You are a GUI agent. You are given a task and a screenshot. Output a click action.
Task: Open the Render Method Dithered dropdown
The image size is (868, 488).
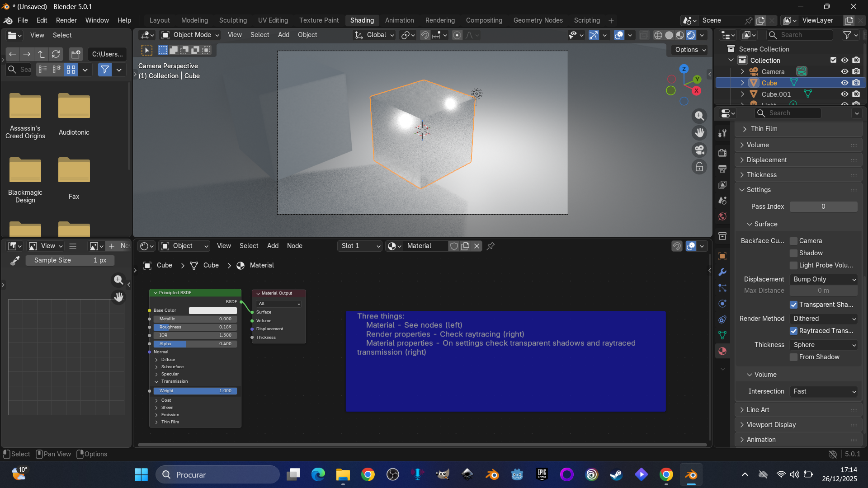[824, 319]
